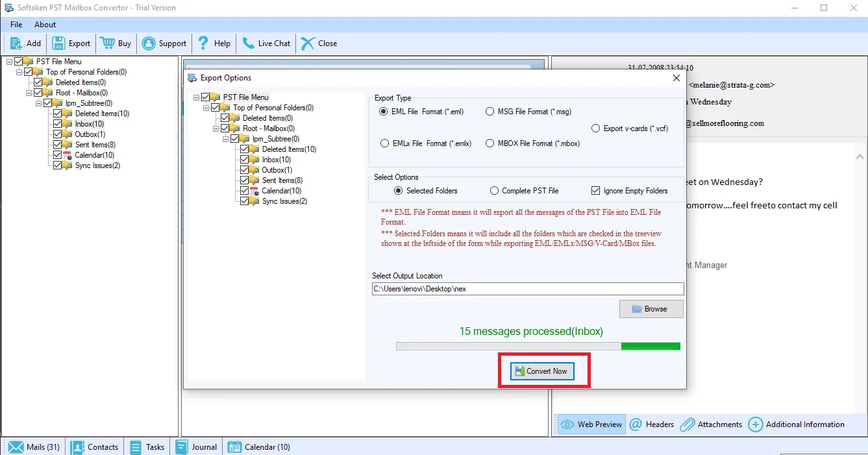The height and width of the screenshot is (455, 868).
Task: Click Ipm_Subtree(0) folder icon in main window tree
Action: coord(58,103)
